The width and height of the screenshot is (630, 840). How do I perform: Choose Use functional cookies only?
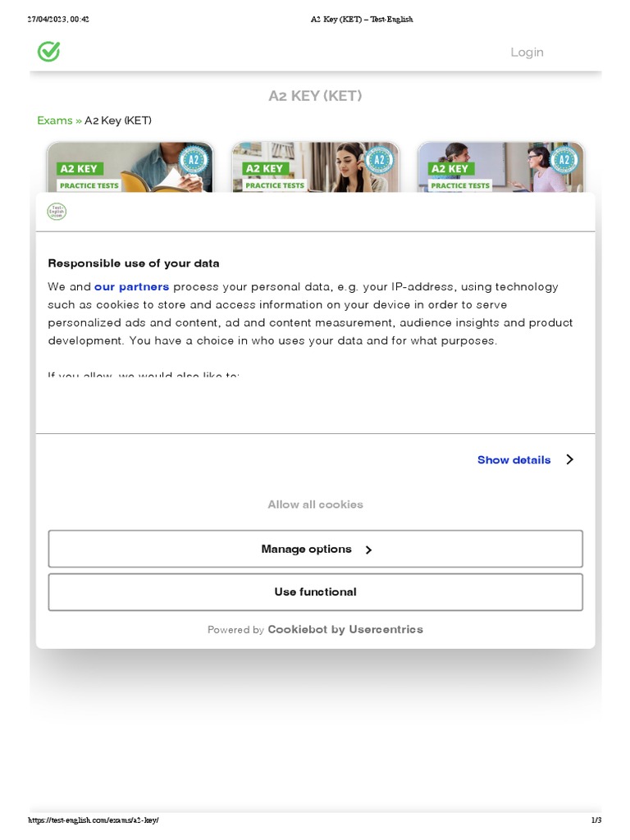316,592
